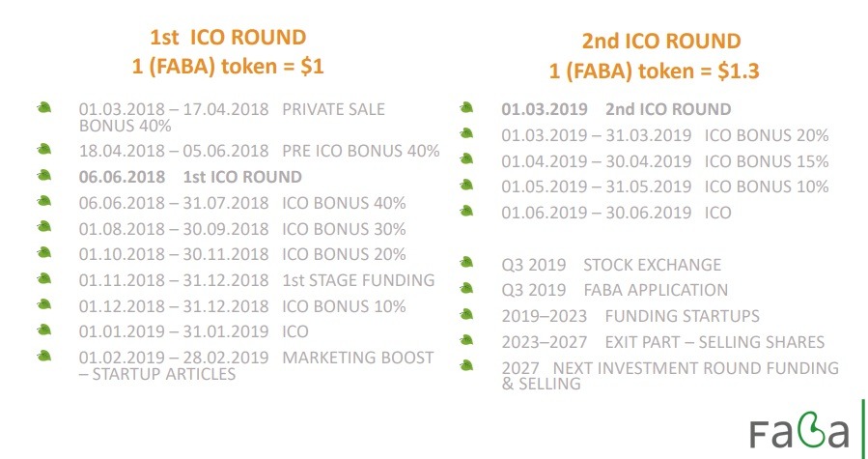Click leaf icon next to Q3 2019 STOCK EXCHANGE
Image resolution: width=868 pixels, height=459 pixels.
tap(467, 262)
